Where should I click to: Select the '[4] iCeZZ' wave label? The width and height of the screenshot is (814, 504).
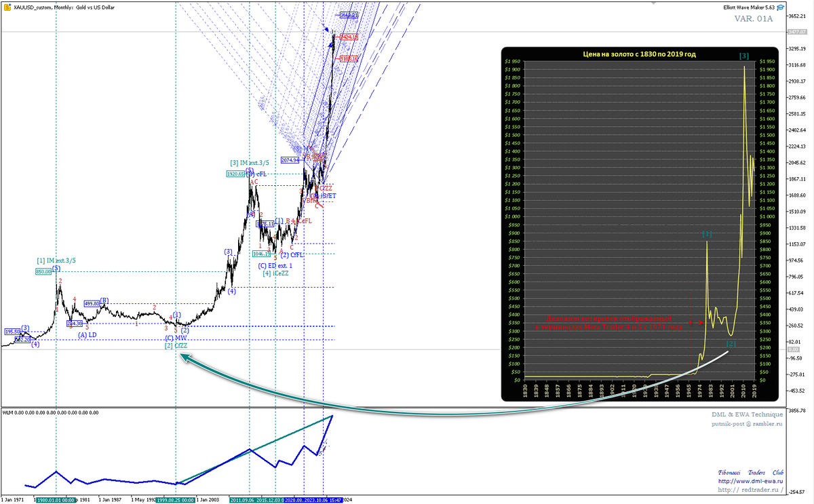[276, 273]
